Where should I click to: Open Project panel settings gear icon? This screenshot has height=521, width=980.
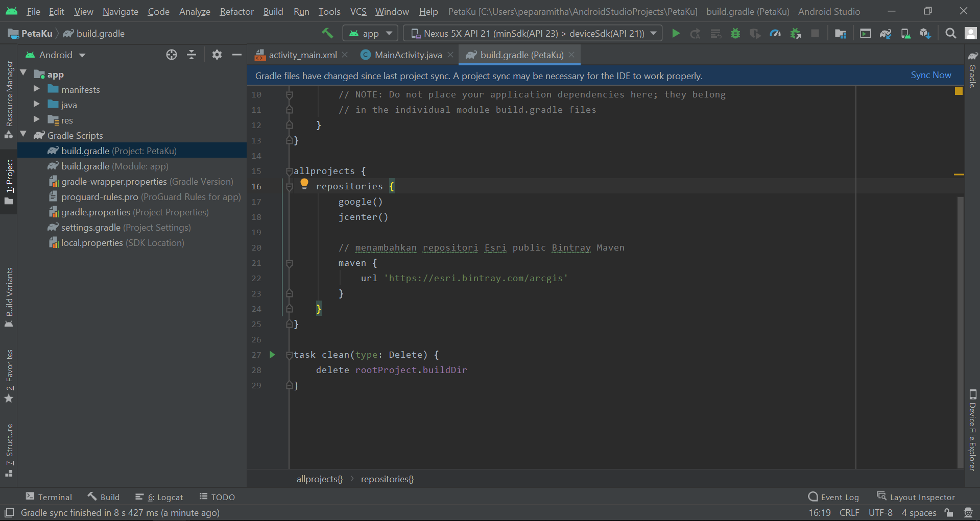point(217,55)
